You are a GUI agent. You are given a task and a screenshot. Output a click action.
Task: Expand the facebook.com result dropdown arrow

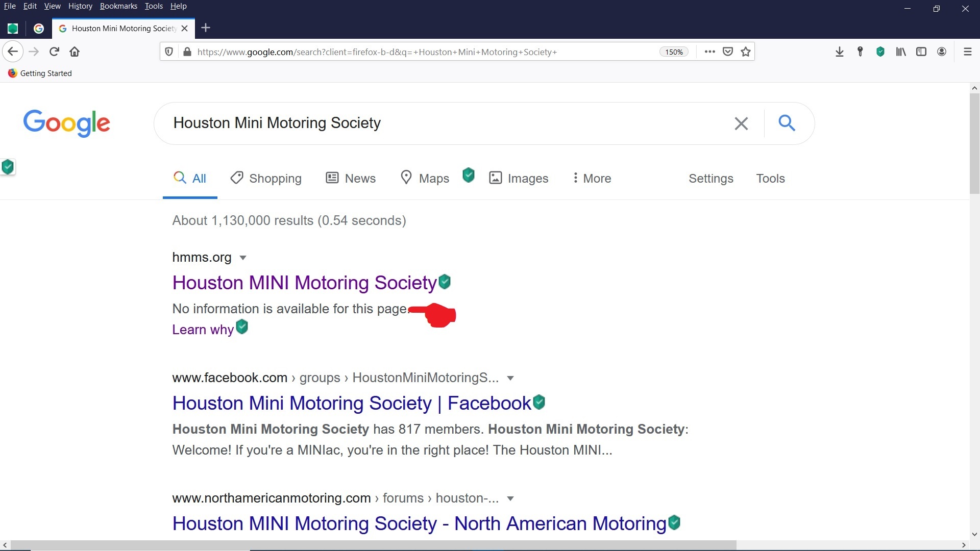click(510, 378)
